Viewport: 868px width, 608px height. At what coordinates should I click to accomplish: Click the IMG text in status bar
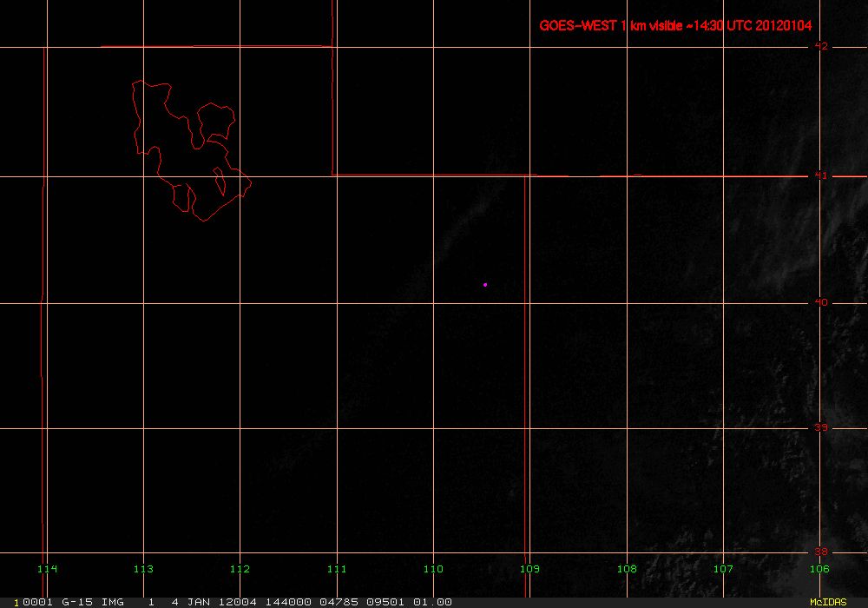(x=113, y=602)
